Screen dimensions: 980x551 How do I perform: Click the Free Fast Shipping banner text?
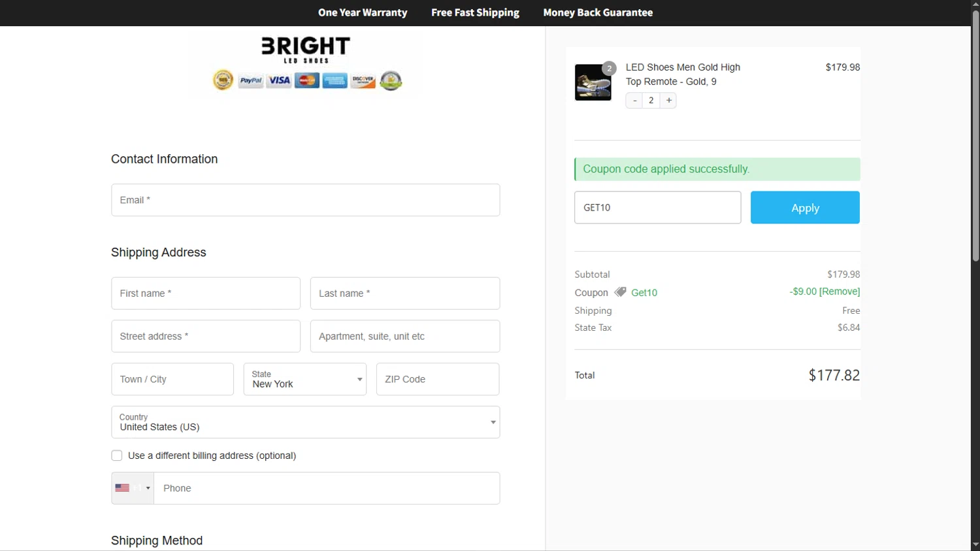[475, 12]
